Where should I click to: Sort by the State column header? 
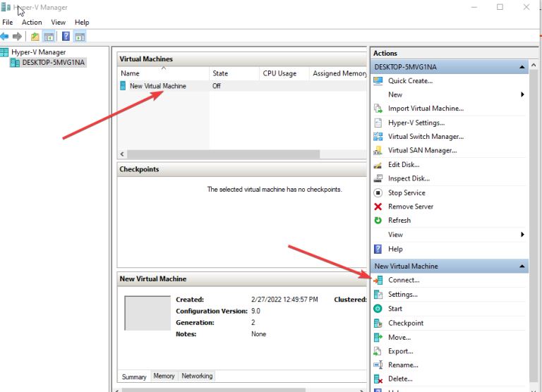coord(234,73)
